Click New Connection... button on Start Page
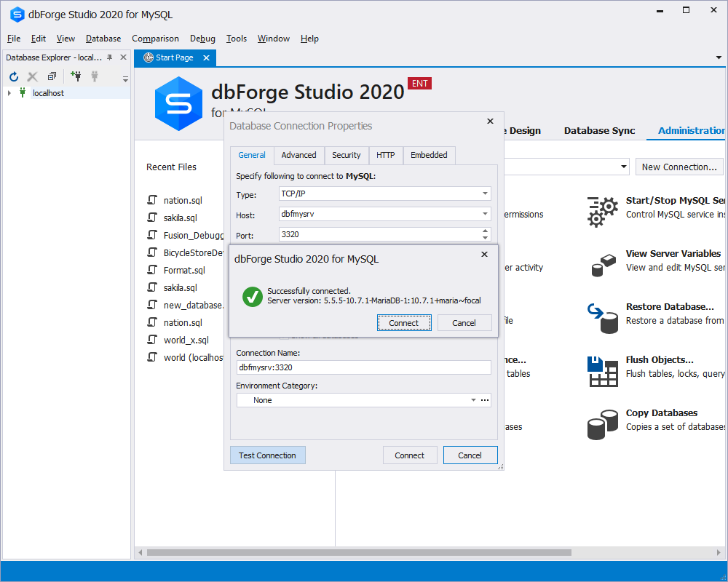This screenshot has width=728, height=582. click(x=679, y=167)
